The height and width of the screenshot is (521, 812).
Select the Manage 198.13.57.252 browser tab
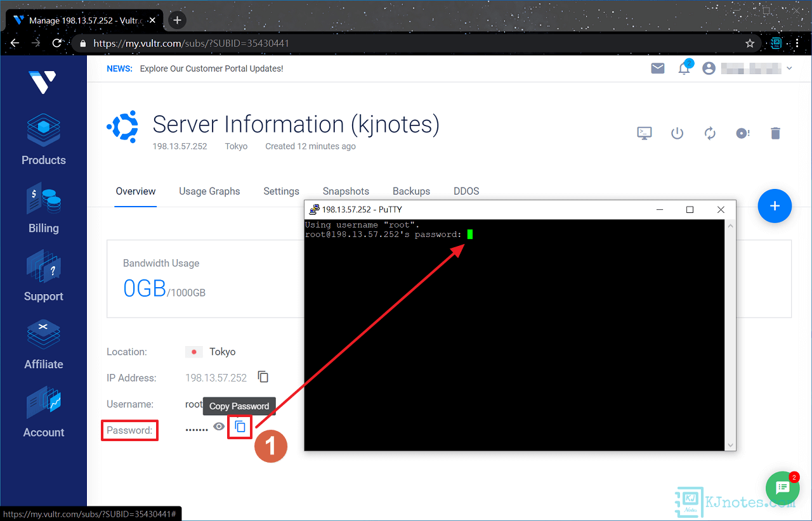coord(85,20)
